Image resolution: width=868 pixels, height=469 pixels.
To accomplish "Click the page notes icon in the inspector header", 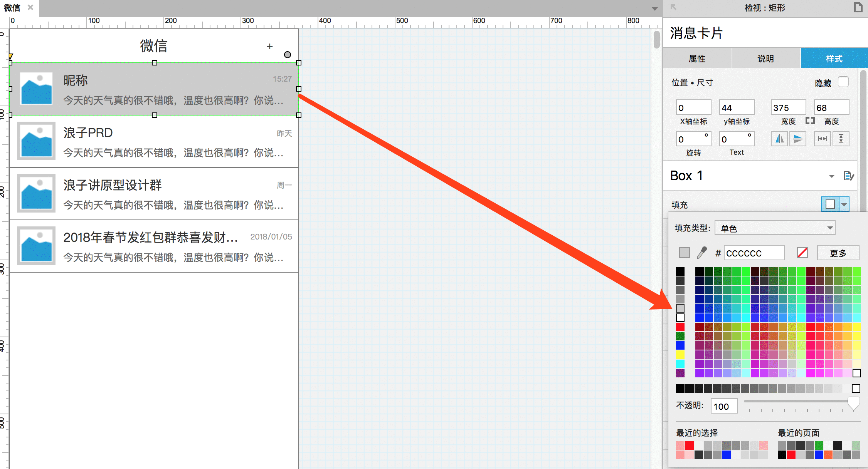I will pos(858,7).
